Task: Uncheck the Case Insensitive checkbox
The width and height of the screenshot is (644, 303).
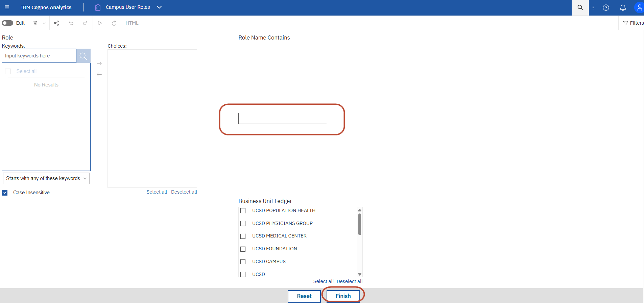Action: coord(5,193)
